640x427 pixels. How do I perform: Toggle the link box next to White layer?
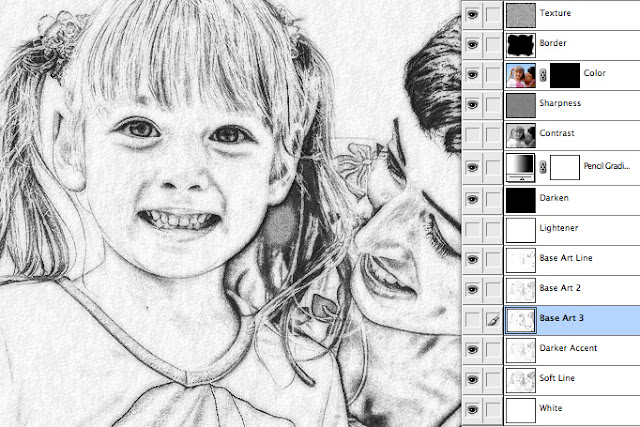(493, 410)
